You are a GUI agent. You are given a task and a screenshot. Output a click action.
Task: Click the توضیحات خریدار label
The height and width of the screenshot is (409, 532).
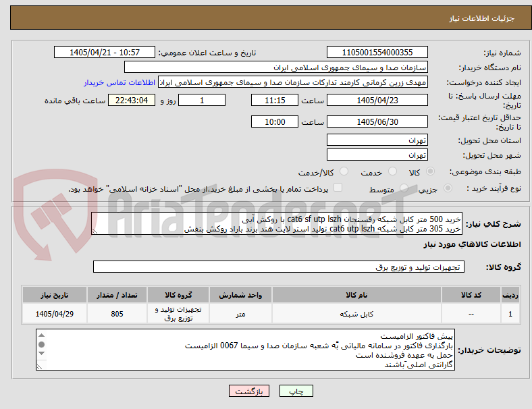coord(489,350)
